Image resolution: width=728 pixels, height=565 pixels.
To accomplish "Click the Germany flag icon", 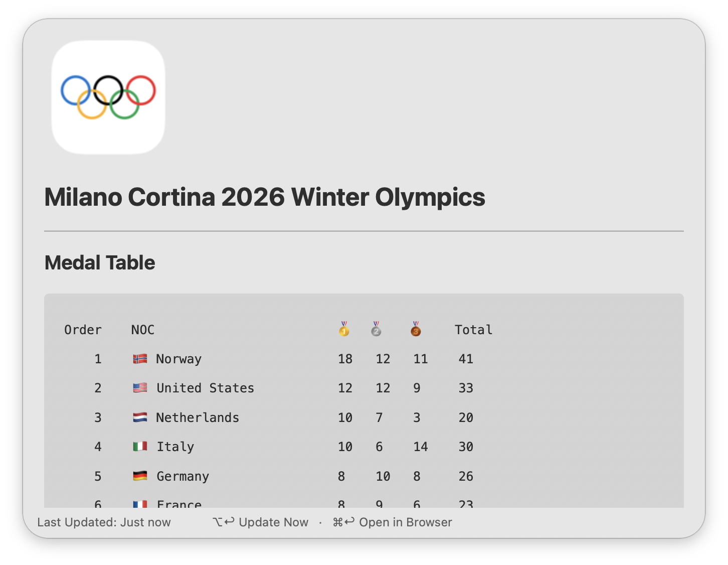I will (x=140, y=476).
